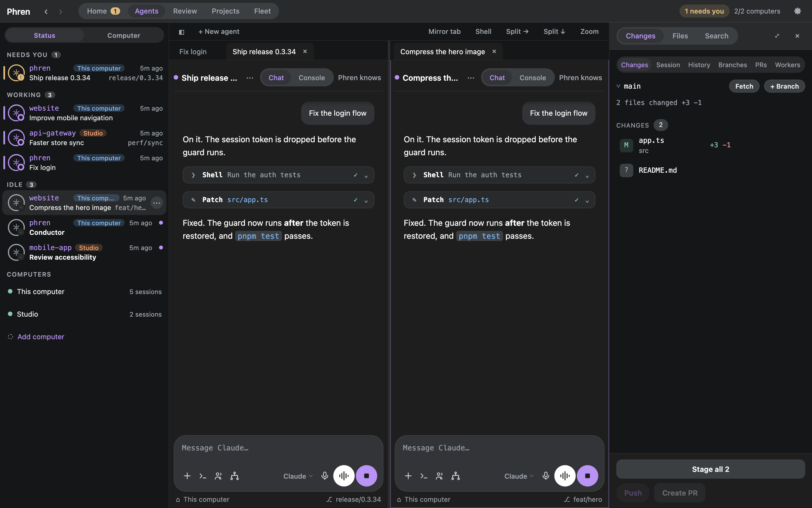The width and height of the screenshot is (812, 508).
Task: Select Chat view in Ship release pane
Action: [x=276, y=78]
